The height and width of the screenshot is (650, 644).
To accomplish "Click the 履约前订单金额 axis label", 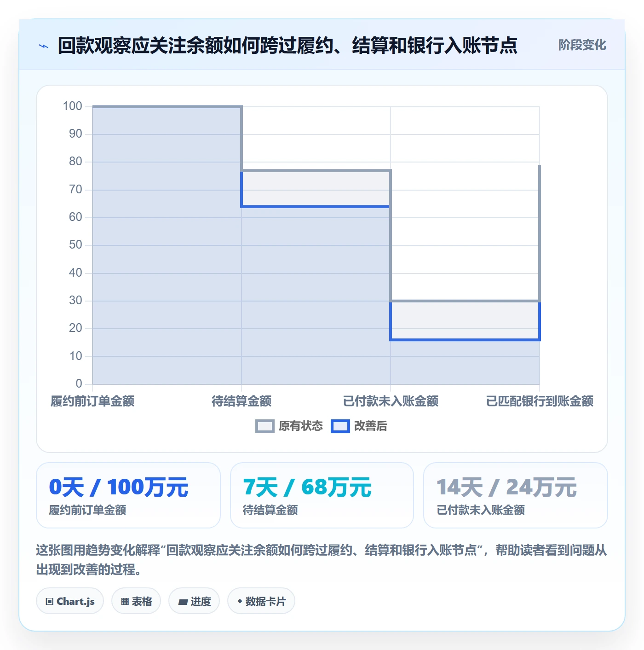I will click(x=92, y=401).
